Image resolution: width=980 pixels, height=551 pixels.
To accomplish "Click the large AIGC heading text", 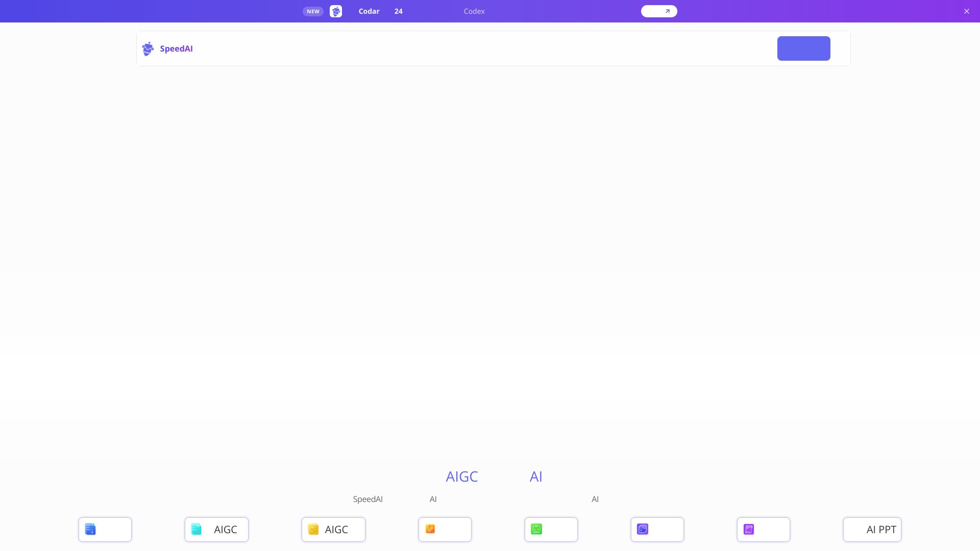I will [x=462, y=477].
